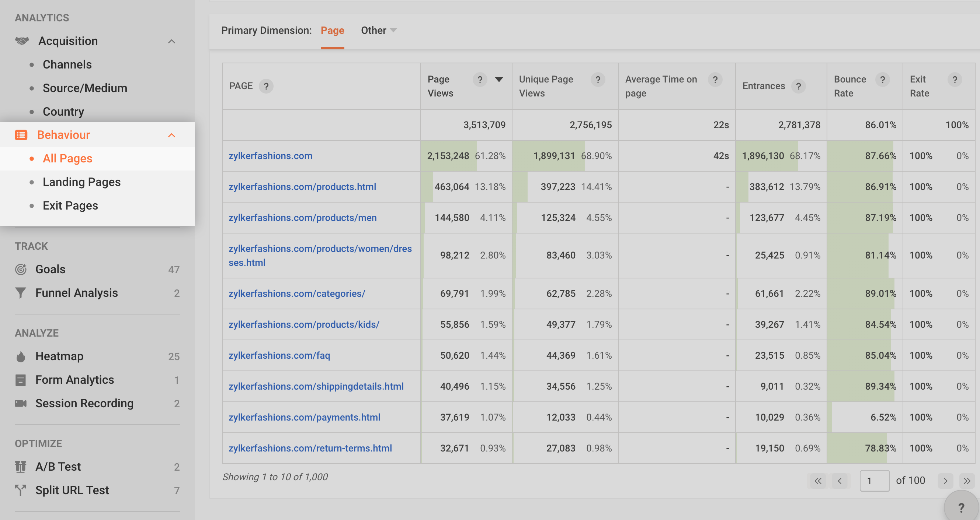980x520 pixels.
Task: Open zylkerfashions.com/payments.html link
Action: coord(304,417)
